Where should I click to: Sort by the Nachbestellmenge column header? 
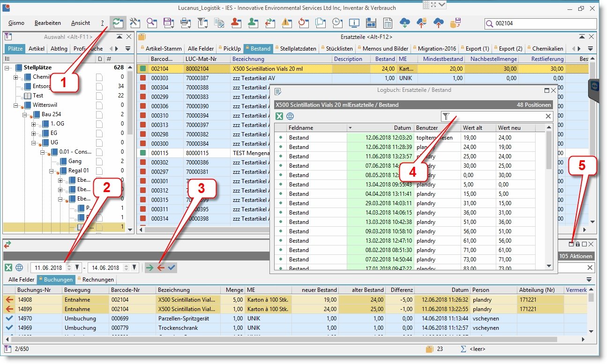490,59
